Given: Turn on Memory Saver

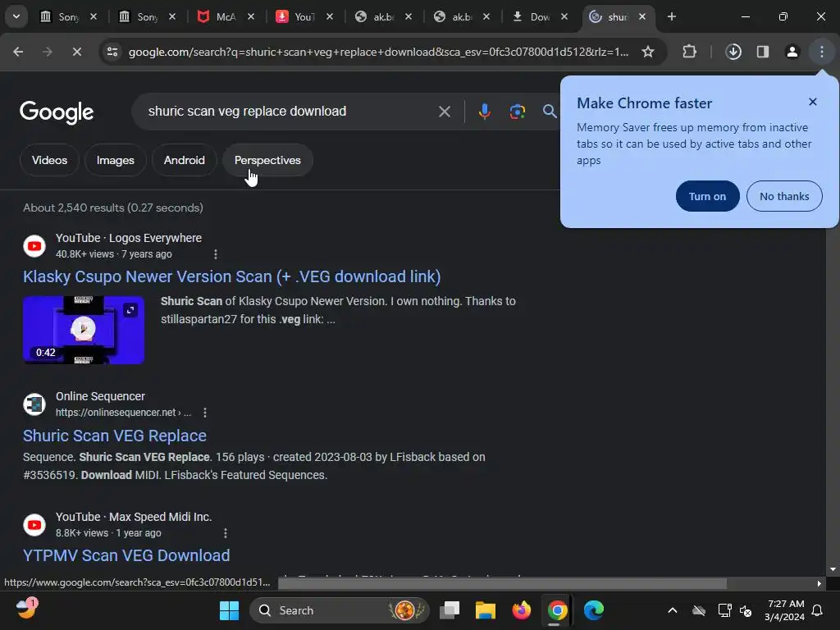Looking at the screenshot, I should coord(707,196).
